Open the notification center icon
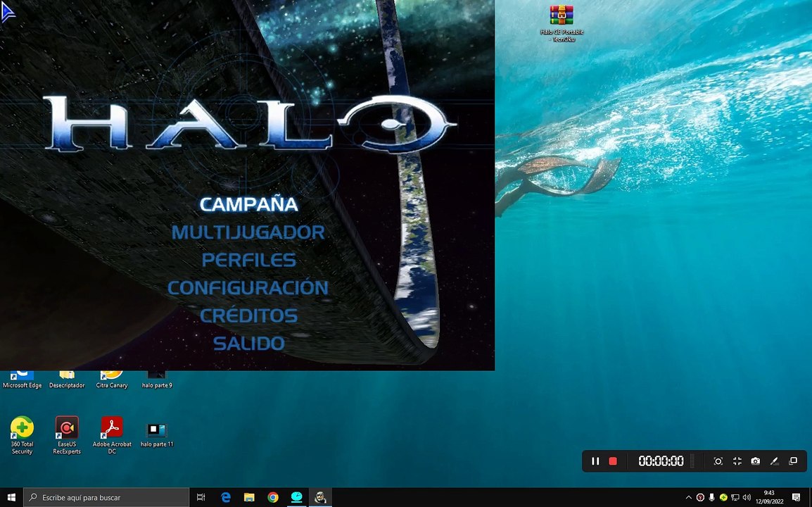Viewport: 812px width, 507px height. coord(796,498)
